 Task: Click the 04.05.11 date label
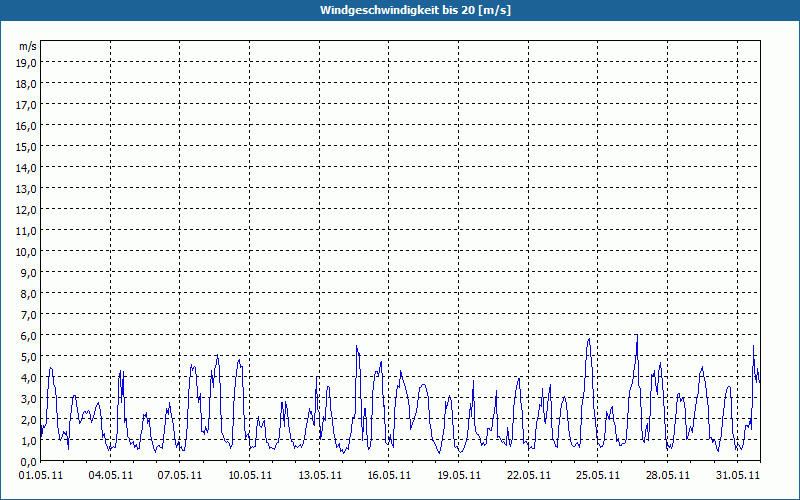click(110, 475)
